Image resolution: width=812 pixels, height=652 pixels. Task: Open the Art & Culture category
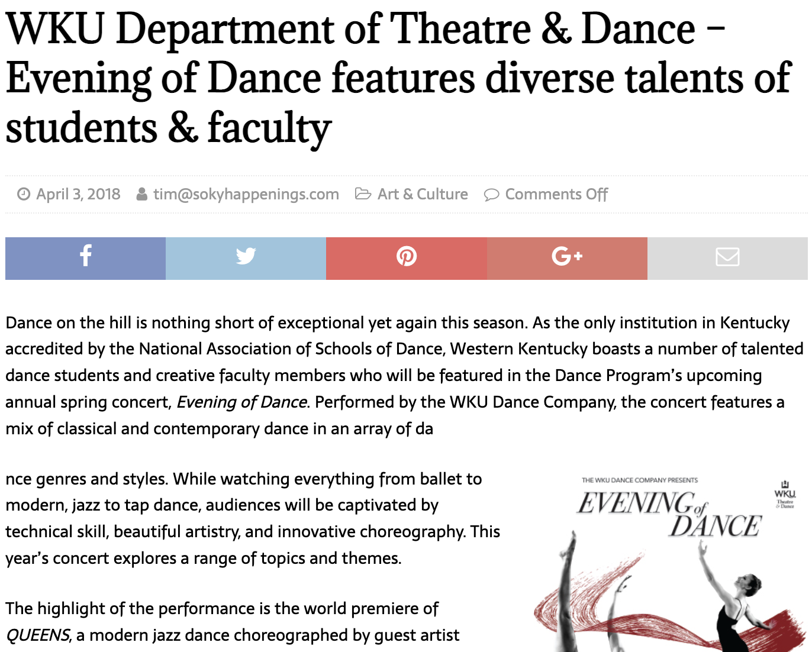click(423, 193)
